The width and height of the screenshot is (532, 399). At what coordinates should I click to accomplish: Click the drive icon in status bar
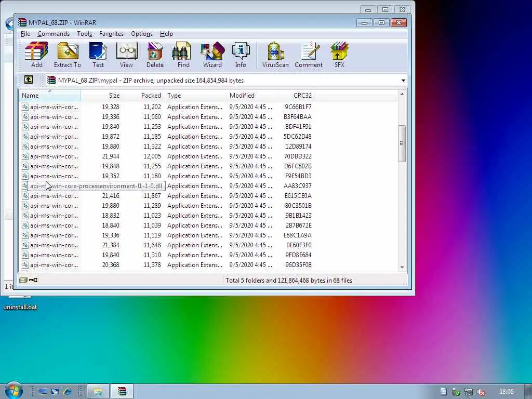click(x=23, y=280)
